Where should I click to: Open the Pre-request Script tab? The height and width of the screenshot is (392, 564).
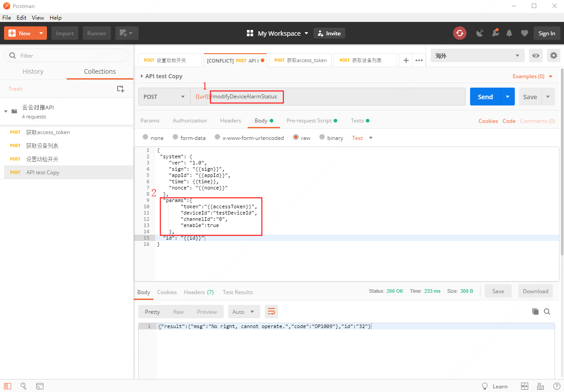tap(312, 121)
